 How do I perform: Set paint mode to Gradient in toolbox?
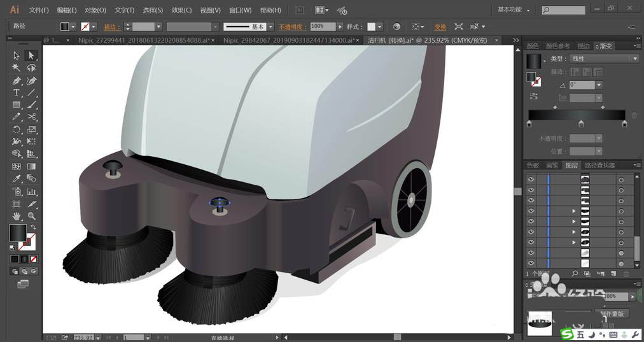pos(24,259)
